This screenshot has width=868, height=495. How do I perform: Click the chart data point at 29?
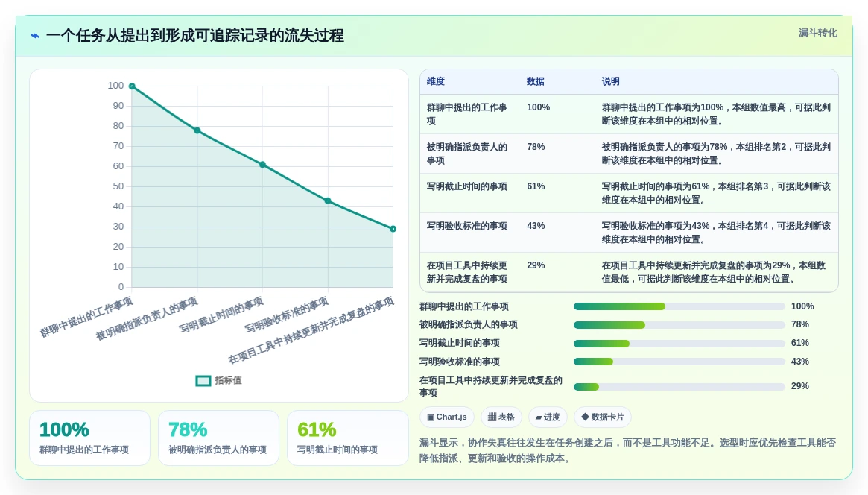(393, 229)
